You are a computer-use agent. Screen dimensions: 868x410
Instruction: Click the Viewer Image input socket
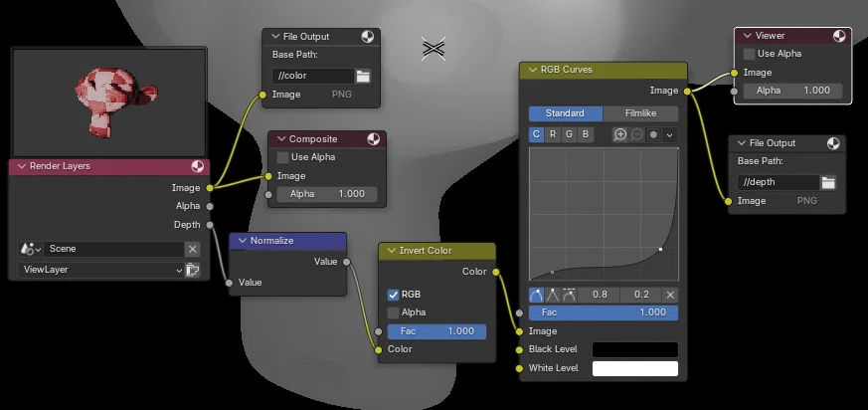tap(734, 73)
